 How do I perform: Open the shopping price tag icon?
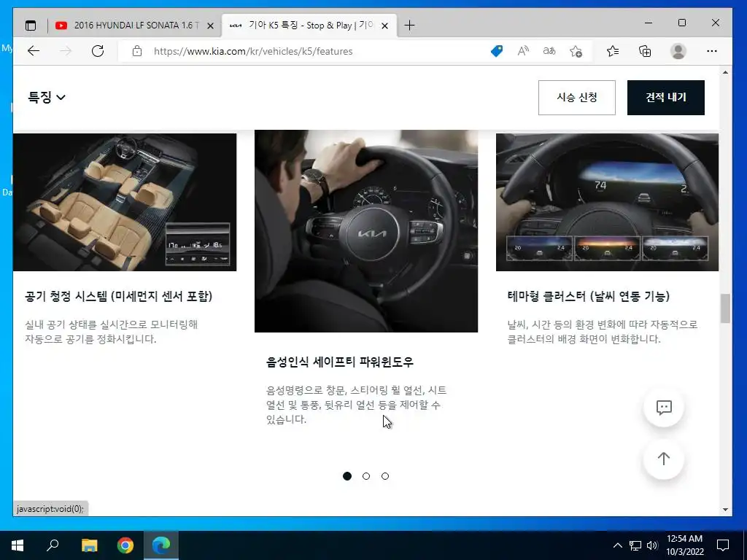click(496, 51)
